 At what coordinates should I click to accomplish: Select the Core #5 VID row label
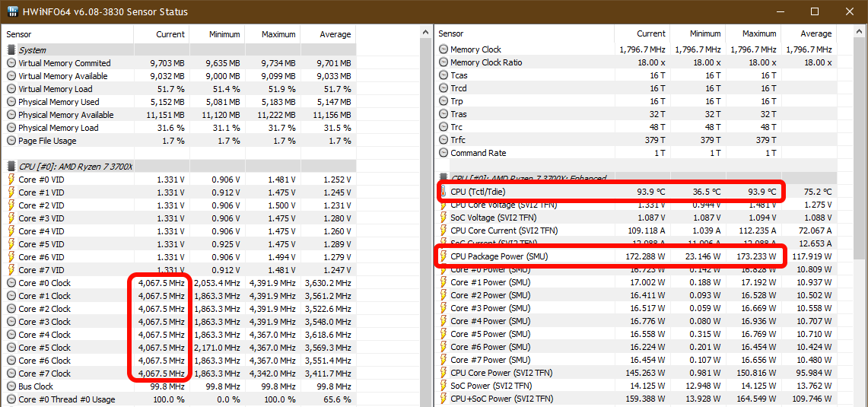point(41,243)
